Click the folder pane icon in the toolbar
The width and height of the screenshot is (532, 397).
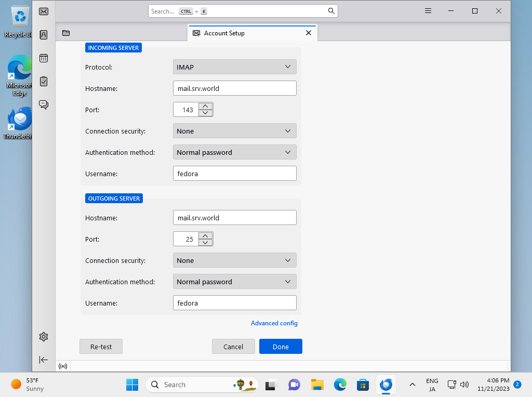point(65,33)
